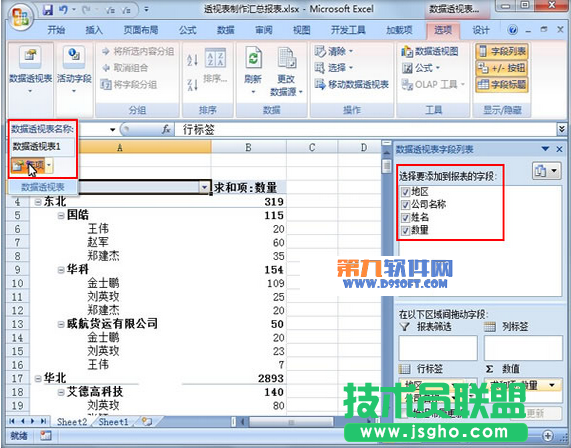Switch to the 开始 (Home) tab
Image resolution: width=571 pixels, height=448 pixels.
[56, 30]
